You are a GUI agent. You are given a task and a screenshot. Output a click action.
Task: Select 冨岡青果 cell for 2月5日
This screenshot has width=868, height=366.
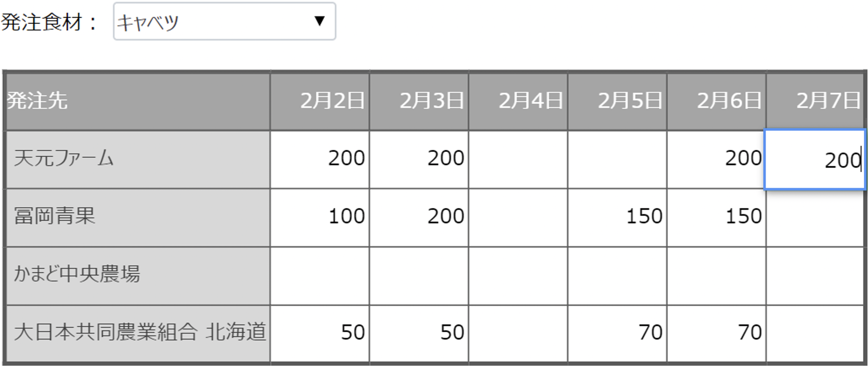click(617, 217)
